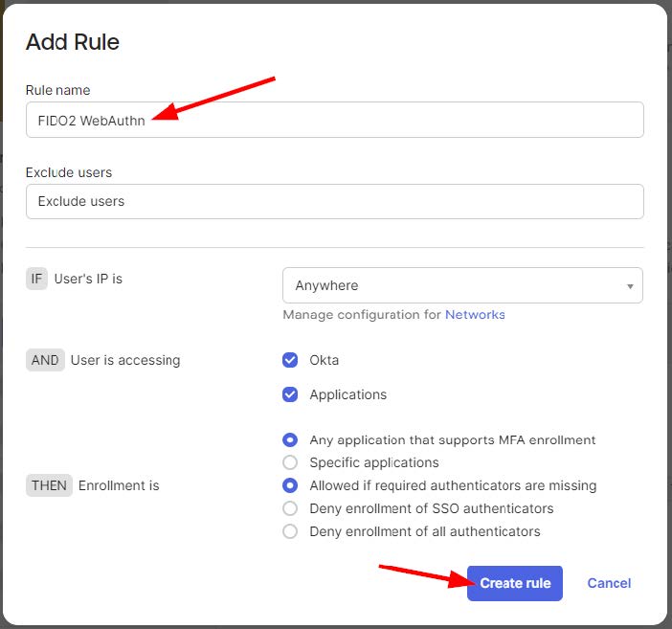Viewport: 672px width, 629px height.
Task: Click the AND condition badge
Action: coord(44,360)
